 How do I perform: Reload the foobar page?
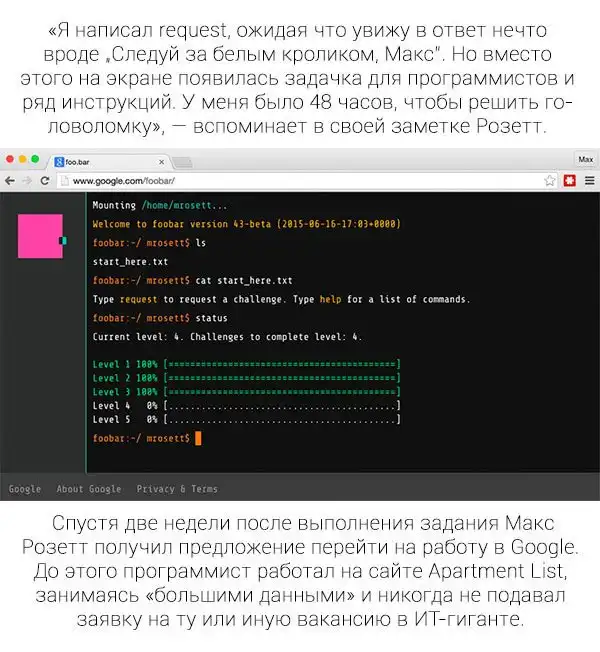[45, 180]
